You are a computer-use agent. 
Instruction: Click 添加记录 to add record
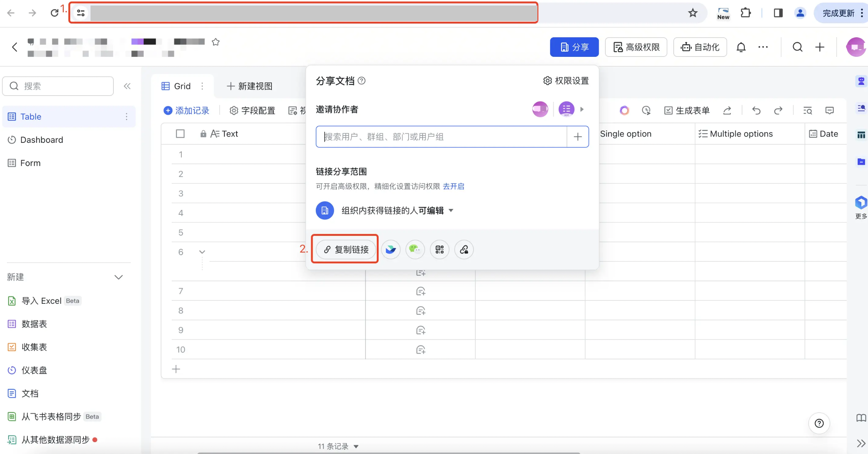tap(187, 110)
